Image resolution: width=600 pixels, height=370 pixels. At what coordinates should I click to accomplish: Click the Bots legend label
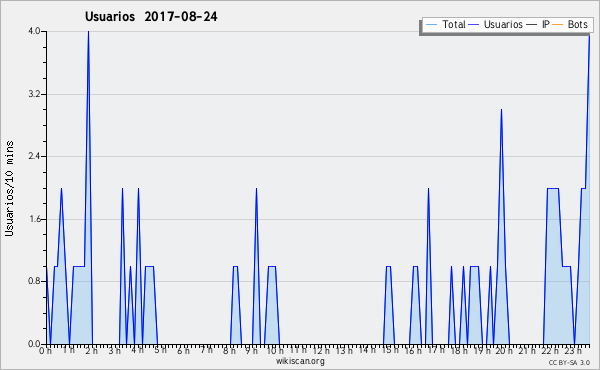click(x=577, y=24)
